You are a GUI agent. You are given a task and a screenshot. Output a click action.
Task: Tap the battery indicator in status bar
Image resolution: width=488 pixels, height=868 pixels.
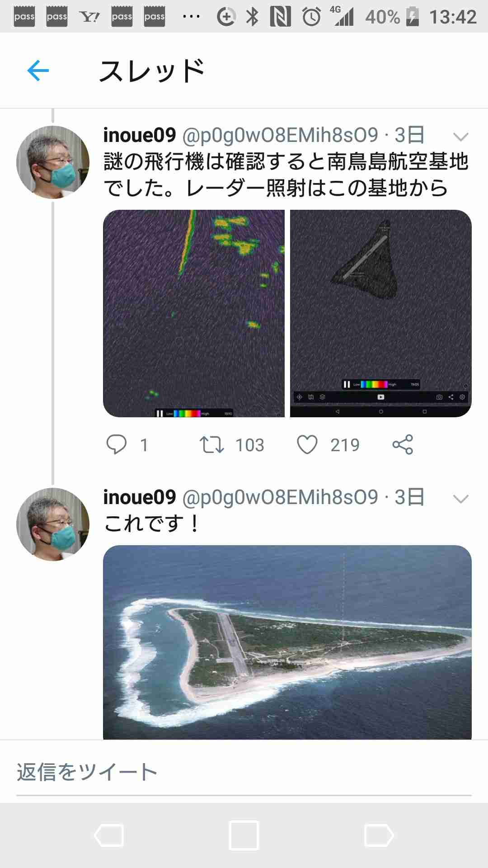pos(412,17)
